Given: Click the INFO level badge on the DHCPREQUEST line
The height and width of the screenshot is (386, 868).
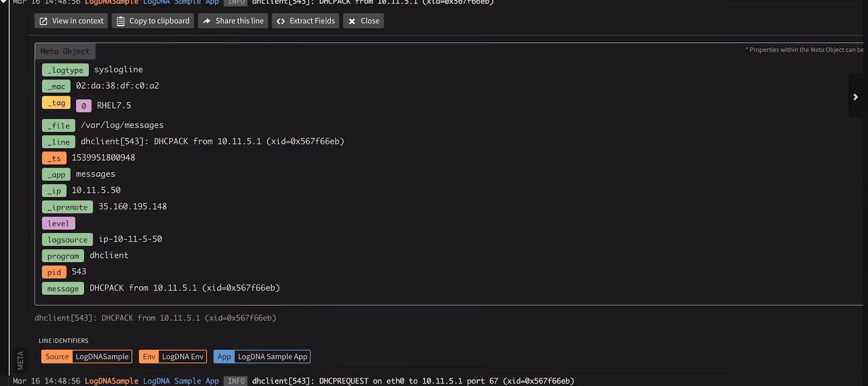Looking at the screenshot, I should (x=236, y=381).
